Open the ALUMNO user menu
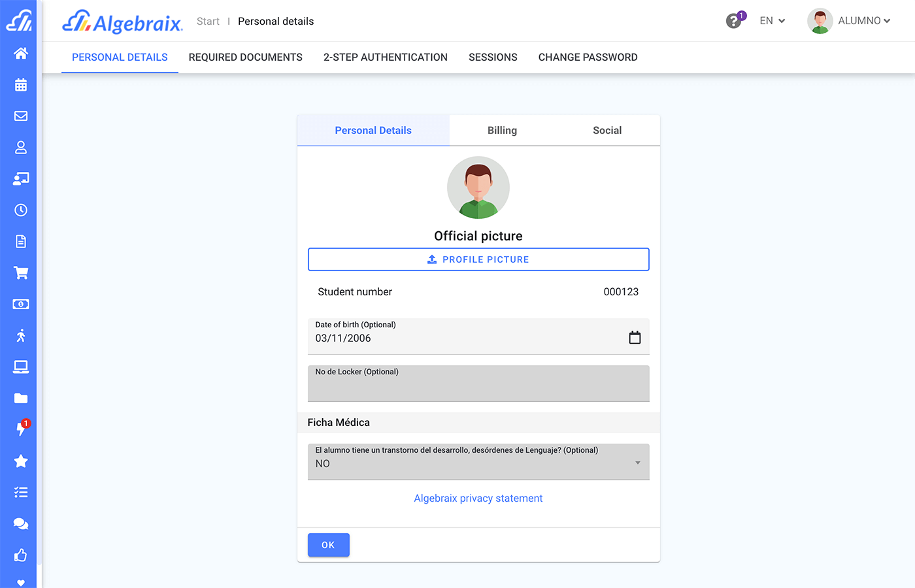 click(850, 21)
